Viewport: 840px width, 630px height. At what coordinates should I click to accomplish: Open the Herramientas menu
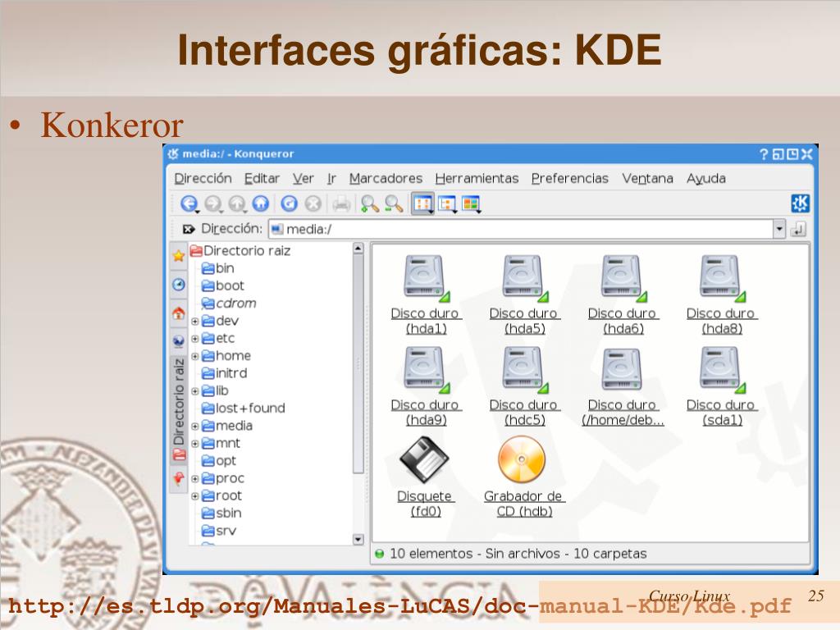477,178
